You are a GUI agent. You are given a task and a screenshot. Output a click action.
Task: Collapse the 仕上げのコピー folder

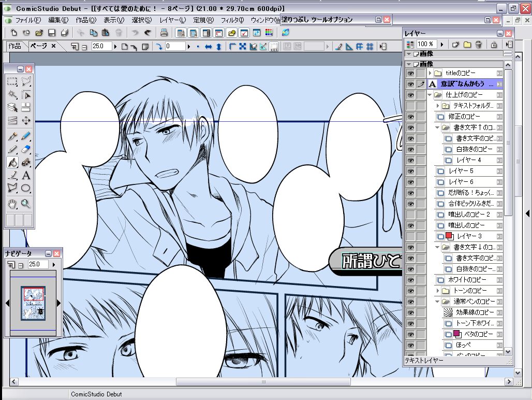[430, 95]
